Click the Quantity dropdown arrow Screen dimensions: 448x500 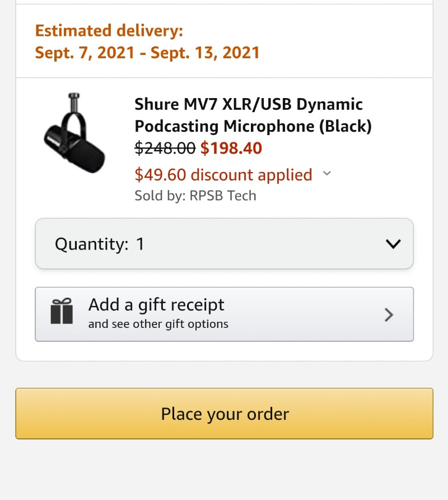(393, 244)
